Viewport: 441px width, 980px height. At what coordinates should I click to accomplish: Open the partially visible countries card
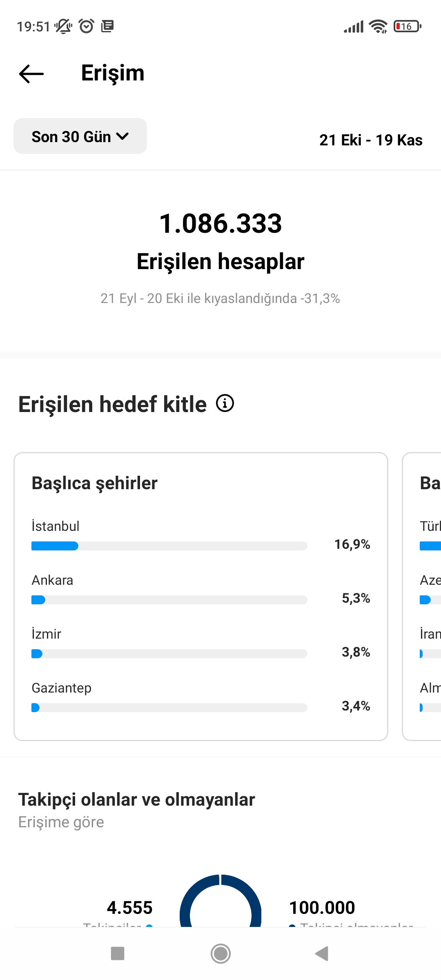tap(422, 597)
